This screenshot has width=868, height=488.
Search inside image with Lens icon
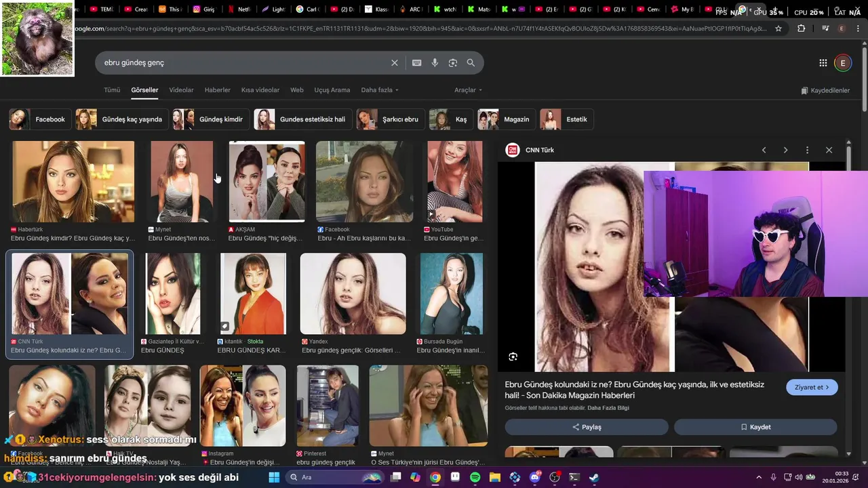point(513,357)
